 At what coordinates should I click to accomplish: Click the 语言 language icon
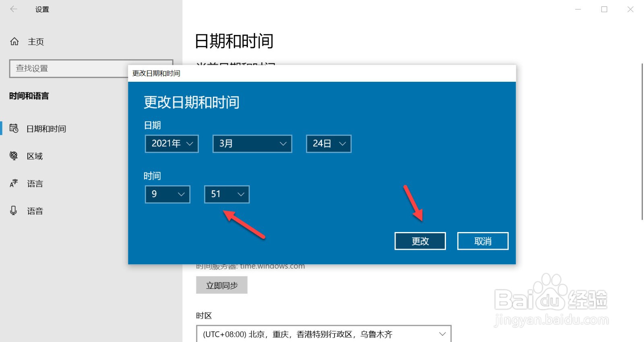tap(14, 183)
